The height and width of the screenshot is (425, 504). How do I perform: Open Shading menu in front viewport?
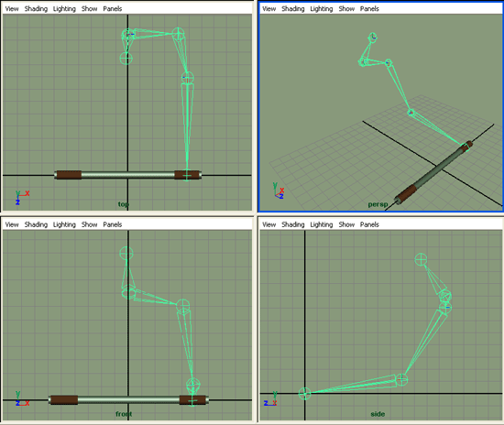coord(36,224)
